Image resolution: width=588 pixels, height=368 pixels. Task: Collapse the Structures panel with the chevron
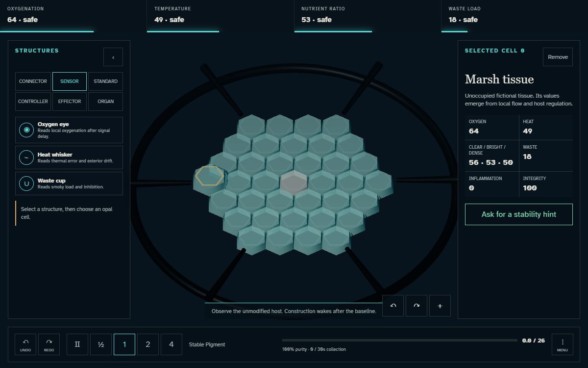coord(113,57)
